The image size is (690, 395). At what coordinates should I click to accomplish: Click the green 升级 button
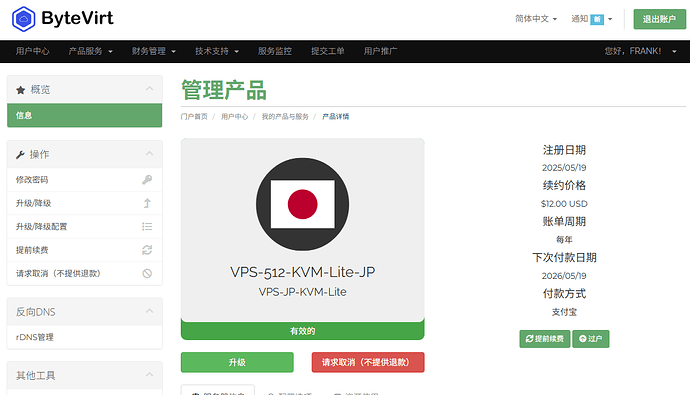(237, 362)
